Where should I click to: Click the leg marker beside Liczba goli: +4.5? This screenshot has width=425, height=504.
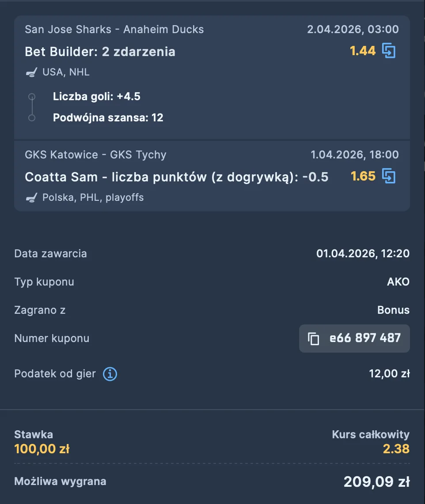31,96
